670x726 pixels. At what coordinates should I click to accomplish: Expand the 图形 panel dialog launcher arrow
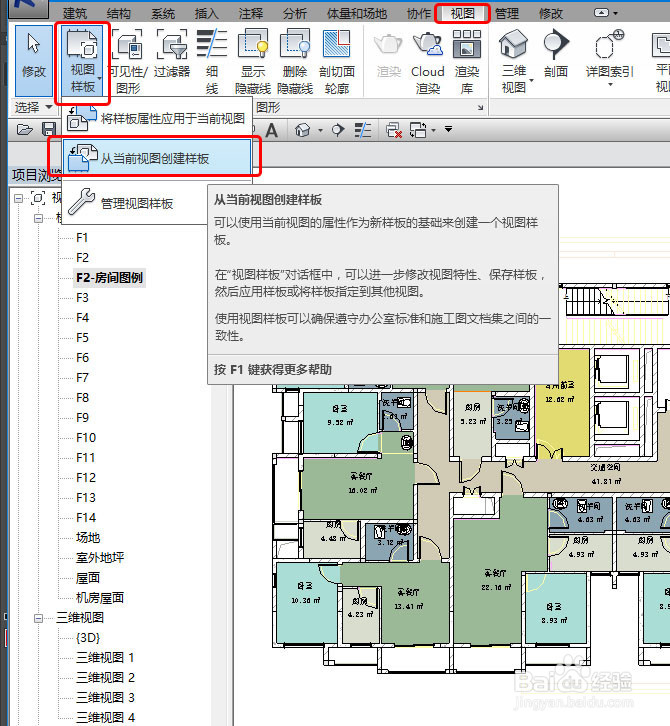pos(481,107)
